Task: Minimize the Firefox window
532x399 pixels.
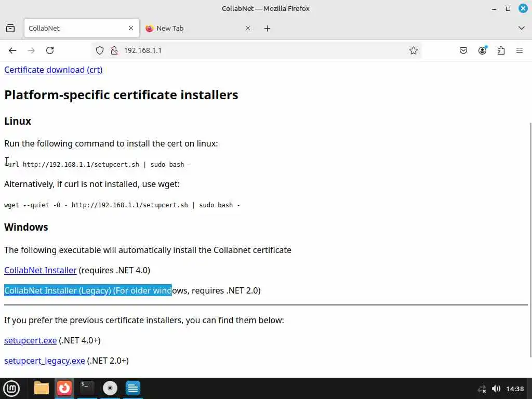Action: pos(494,9)
